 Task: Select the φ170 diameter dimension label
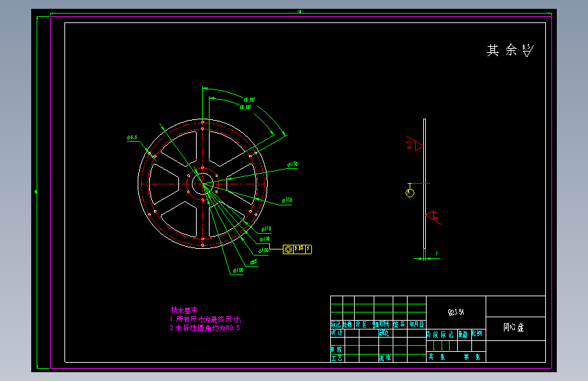coord(267,228)
